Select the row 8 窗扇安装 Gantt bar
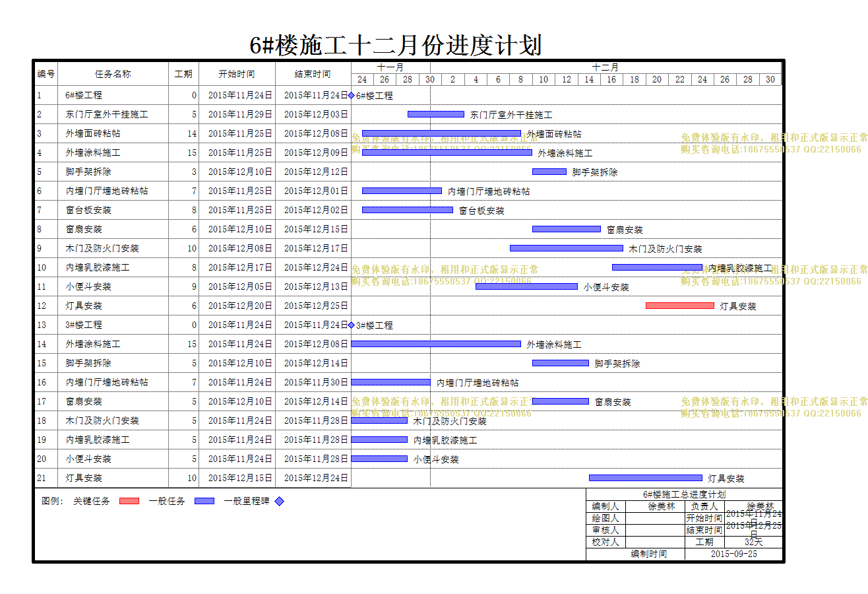Screen dimensions: 868x594 pyautogui.click(x=567, y=229)
